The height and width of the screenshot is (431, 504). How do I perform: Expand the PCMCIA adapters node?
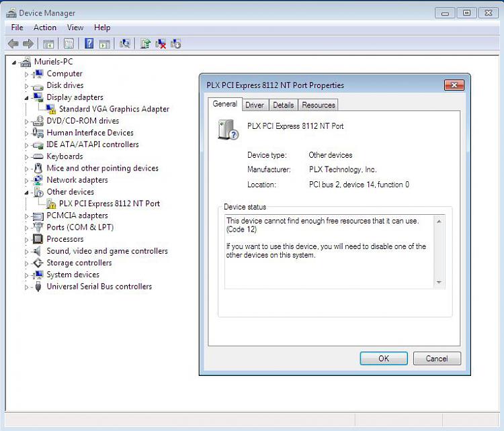(26, 216)
